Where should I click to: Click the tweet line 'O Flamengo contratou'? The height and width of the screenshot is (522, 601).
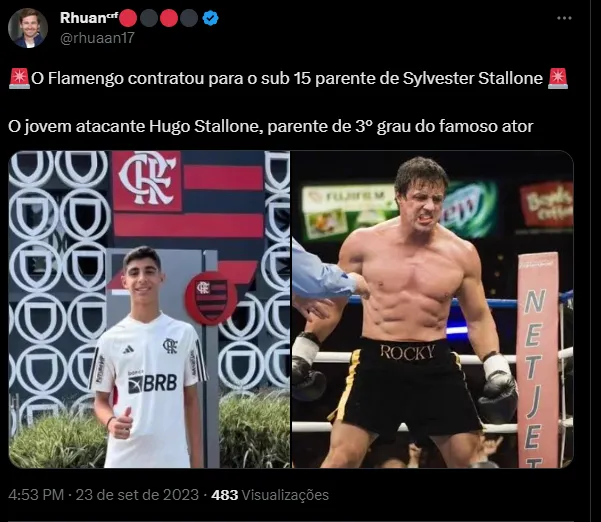pyautogui.click(x=288, y=78)
